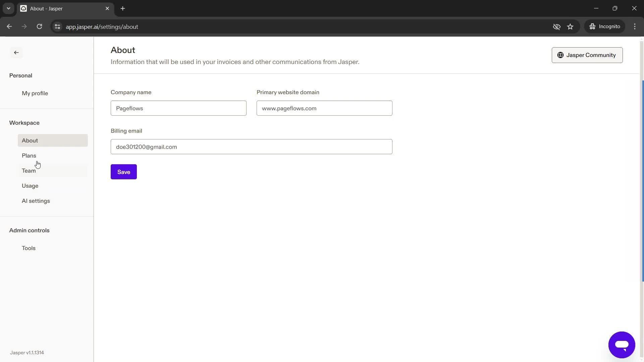
Task: Click the new tab plus icon
Action: pos(123,8)
